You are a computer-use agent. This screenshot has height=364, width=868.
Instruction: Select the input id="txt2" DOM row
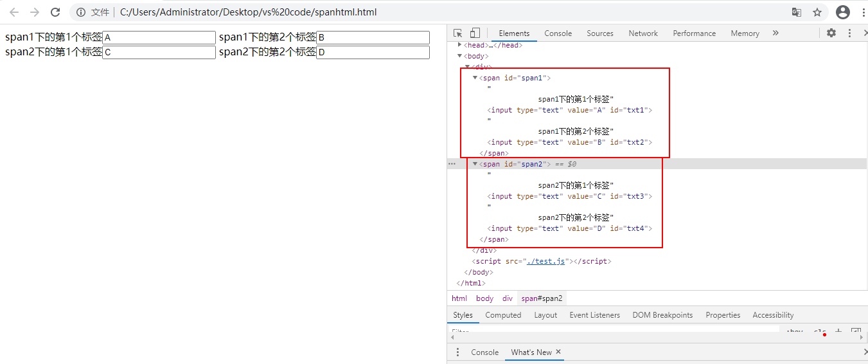click(x=569, y=142)
